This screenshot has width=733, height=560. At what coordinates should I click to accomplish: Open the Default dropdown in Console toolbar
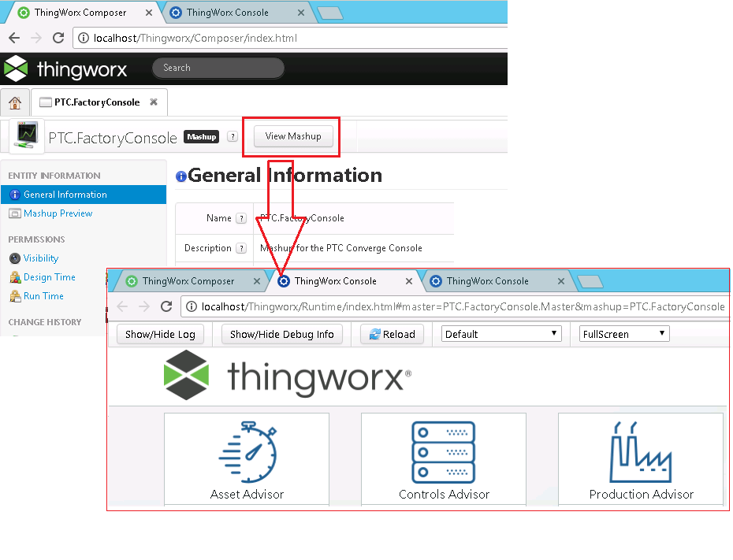coord(501,334)
